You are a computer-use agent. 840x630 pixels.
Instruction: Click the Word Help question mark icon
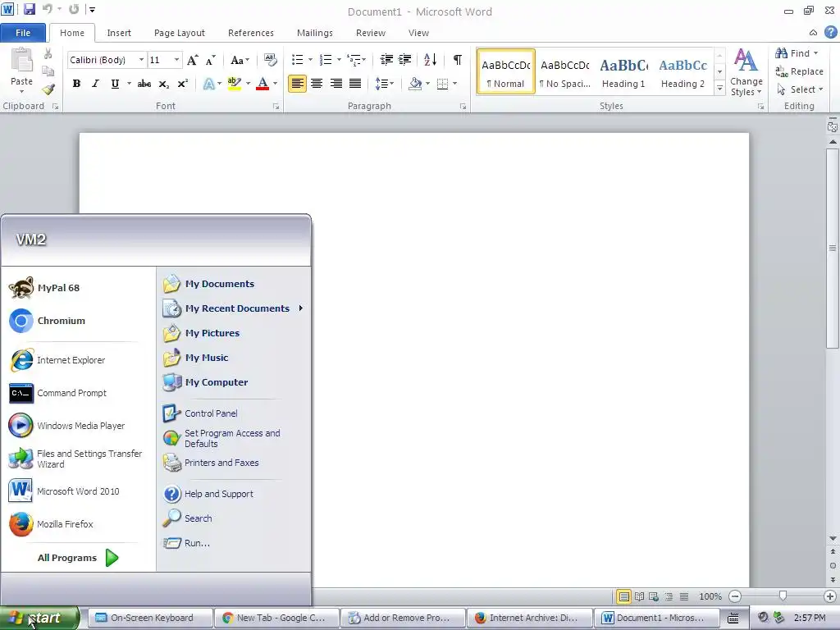pyautogui.click(x=830, y=32)
